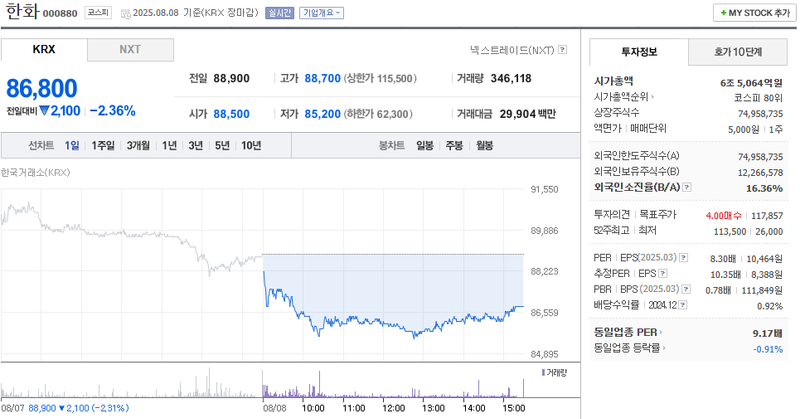
Task: Click the 전일 value 88,900
Action: pyautogui.click(x=231, y=79)
